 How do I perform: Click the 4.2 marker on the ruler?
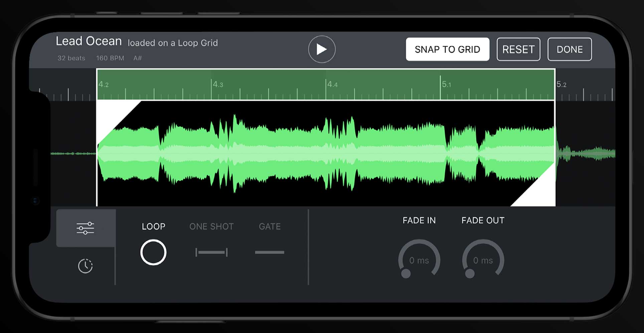[104, 84]
